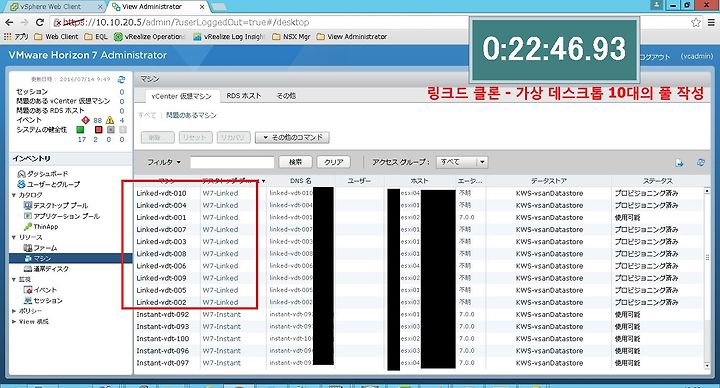Open セッション under monitoring
The height and width of the screenshot is (388, 720).
pos(43,300)
